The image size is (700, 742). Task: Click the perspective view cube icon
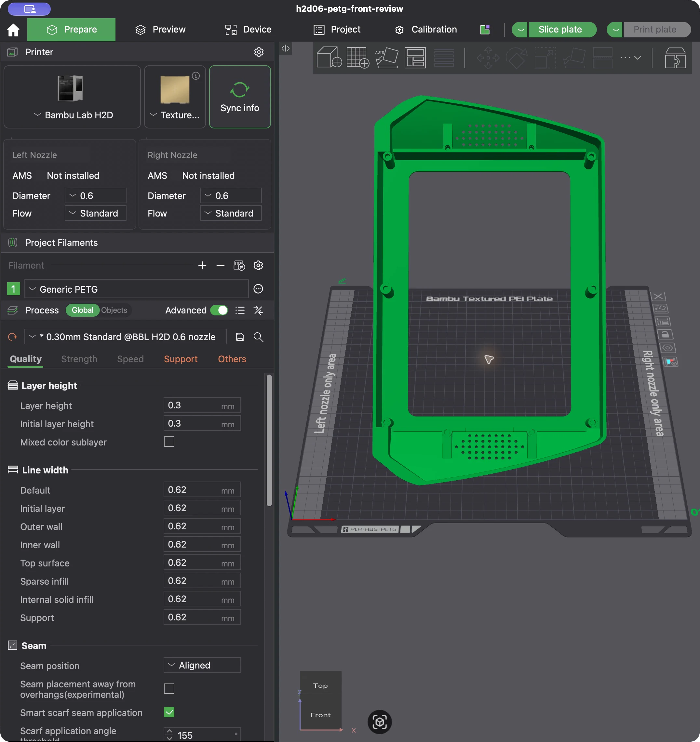tap(379, 722)
